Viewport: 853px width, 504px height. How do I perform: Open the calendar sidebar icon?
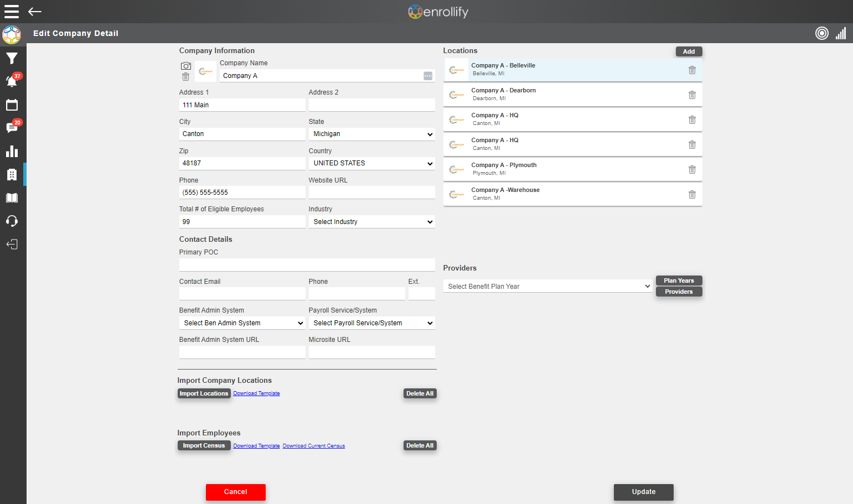point(12,105)
